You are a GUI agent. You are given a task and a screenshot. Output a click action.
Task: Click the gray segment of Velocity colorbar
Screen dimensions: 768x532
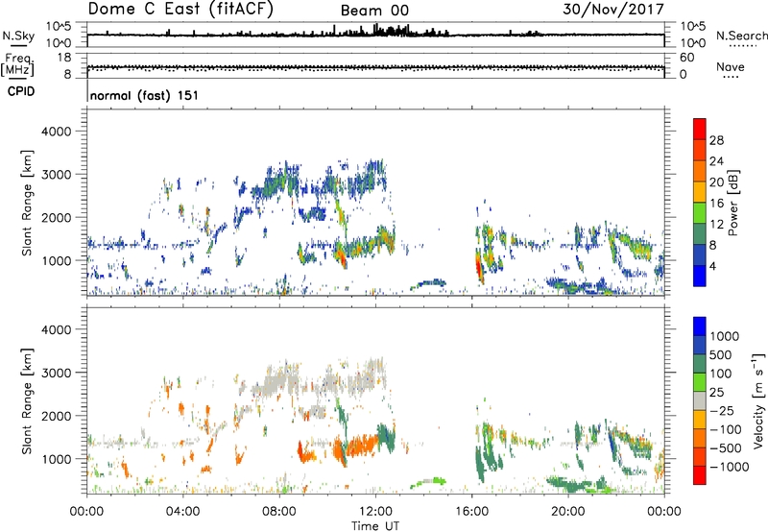tap(700, 401)
